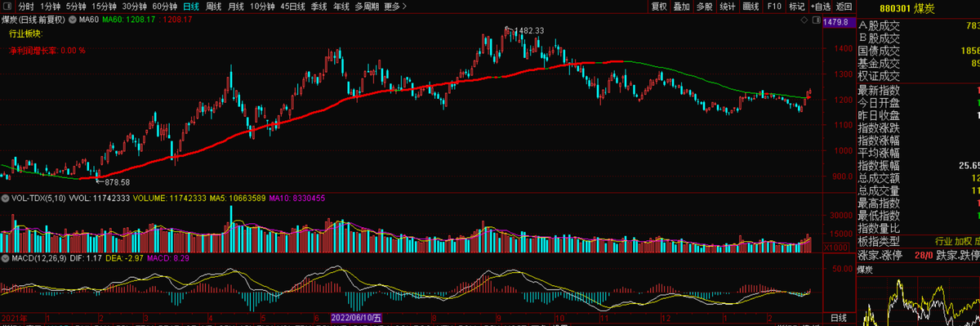The height and width of the screenshot is (326, 980).
Task: Switch to 月线 monthly chart
Action: click(x=236, y=6)
